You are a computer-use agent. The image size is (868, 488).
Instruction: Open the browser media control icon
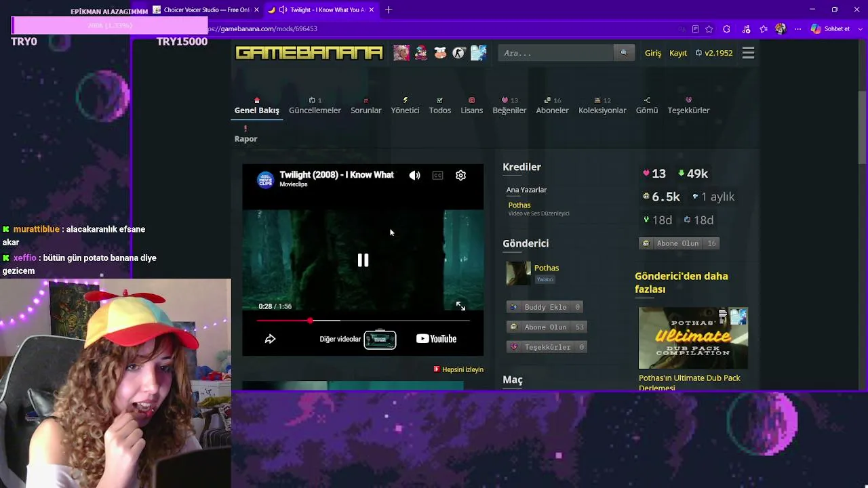746,29
